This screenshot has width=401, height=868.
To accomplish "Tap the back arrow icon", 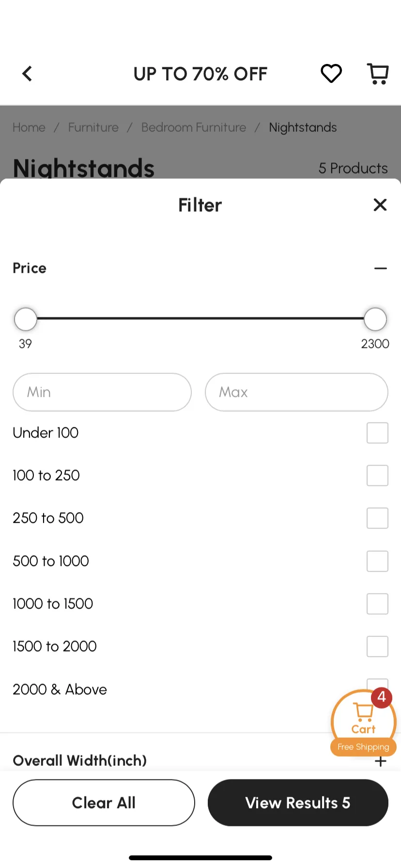I will [x=27, y=74].
